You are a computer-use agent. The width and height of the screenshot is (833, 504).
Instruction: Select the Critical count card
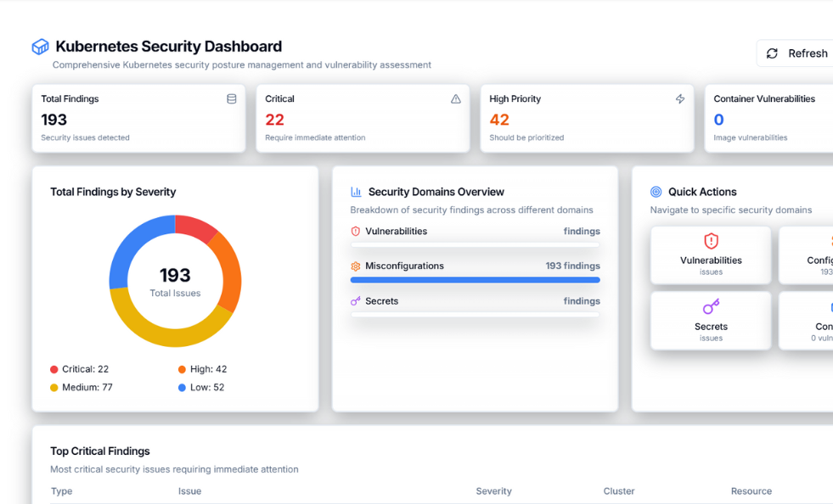click(363, 119)
